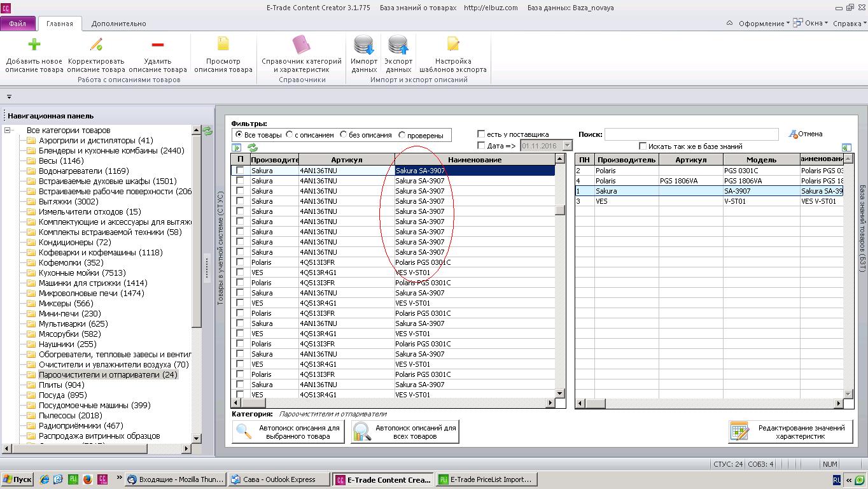
Task: Click the blue panel icon with green arrow under Фильтры
Action: (236, 148)
